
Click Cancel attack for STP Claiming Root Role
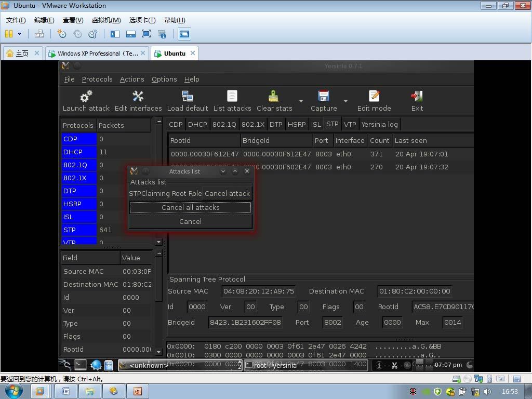(227, 193)
